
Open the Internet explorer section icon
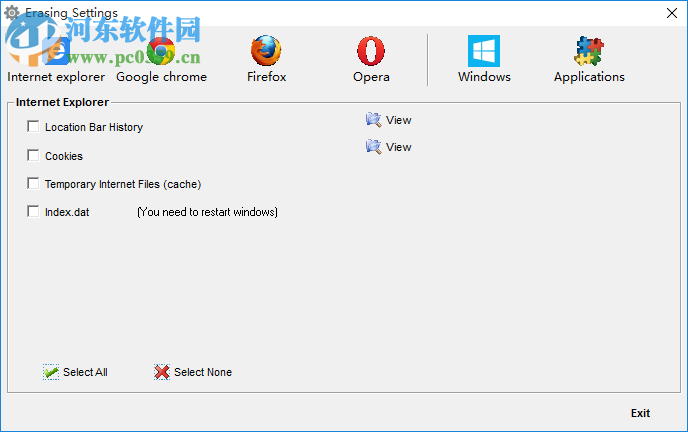point(56,51)
